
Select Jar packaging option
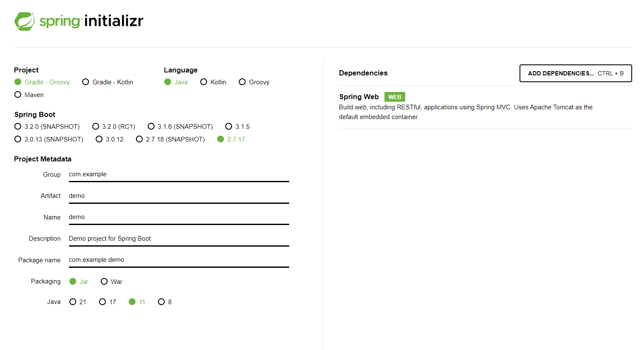point(79,282)
